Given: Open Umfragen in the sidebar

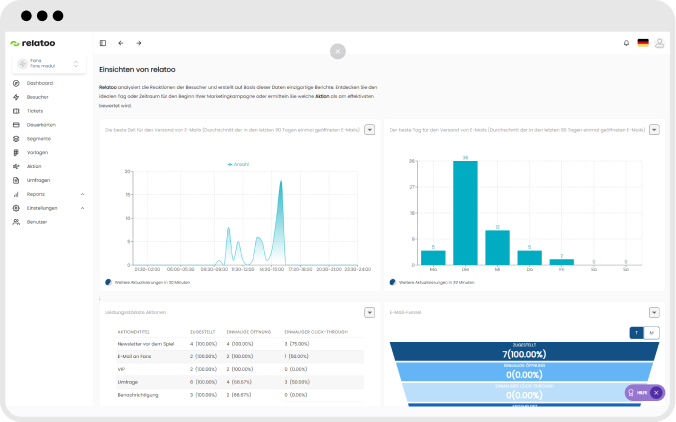Looking at the screenshot, I should (38, 180).
